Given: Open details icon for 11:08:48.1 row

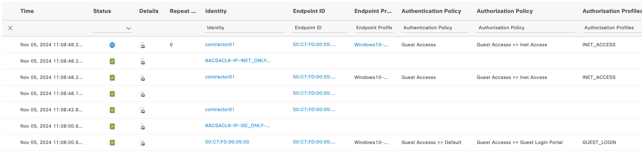Looking at the screenshot, I should [x=142, y=94].
